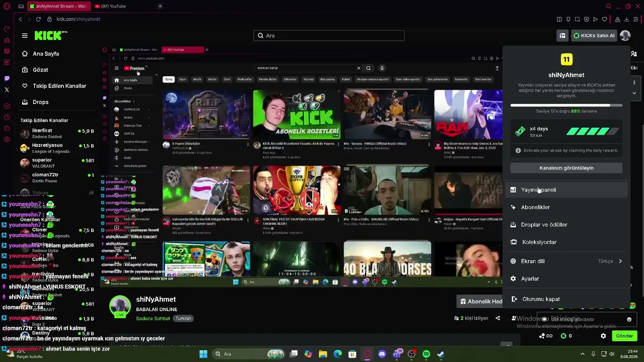Close the profile menu via the avatar

(x=625, y=36)
